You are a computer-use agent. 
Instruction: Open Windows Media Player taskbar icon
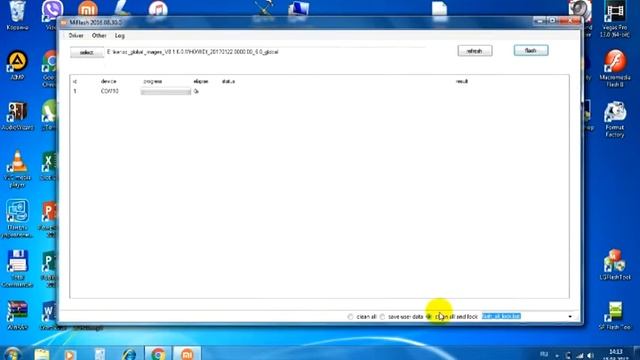pyautogui.click(x=70, y=354)
